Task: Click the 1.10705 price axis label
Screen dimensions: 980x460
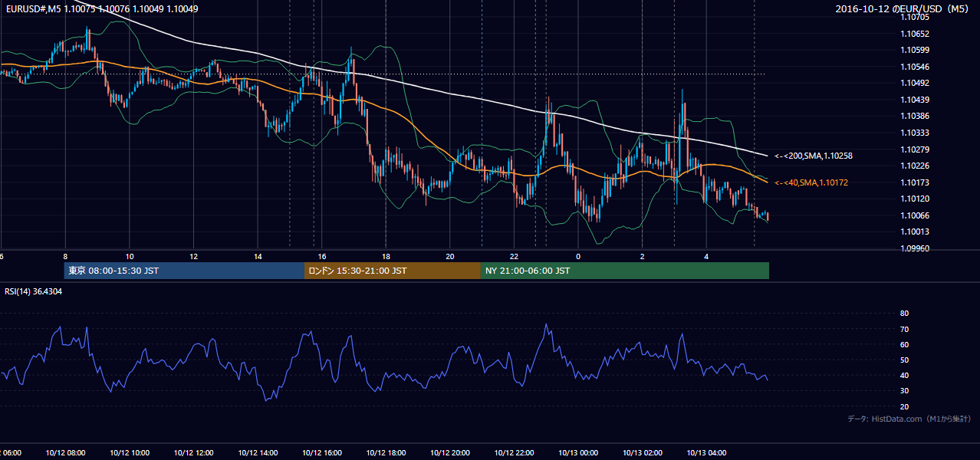Action: coord(916,17)
